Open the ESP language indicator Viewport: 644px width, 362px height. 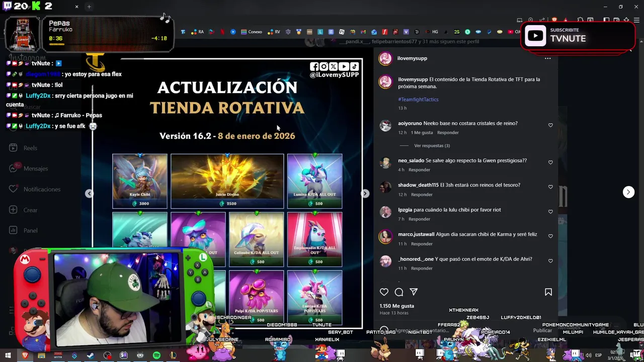[599, 355]
